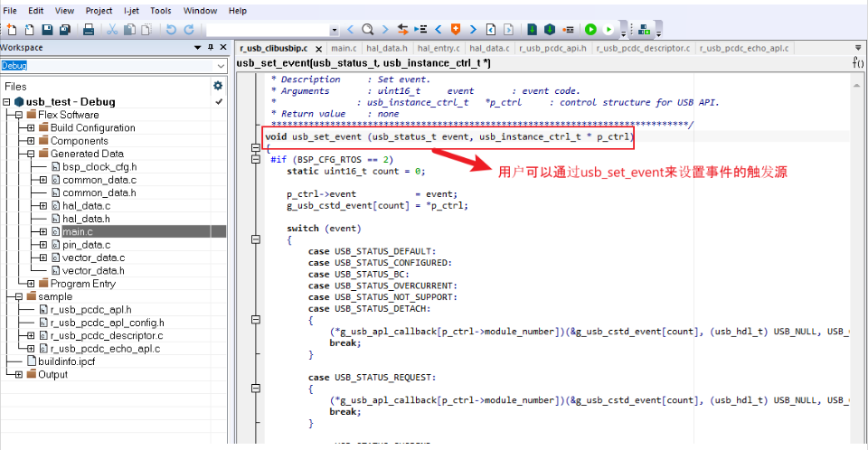Switch to r_usb_pcdc_descriptor.c tab

(x=643, y=48)
